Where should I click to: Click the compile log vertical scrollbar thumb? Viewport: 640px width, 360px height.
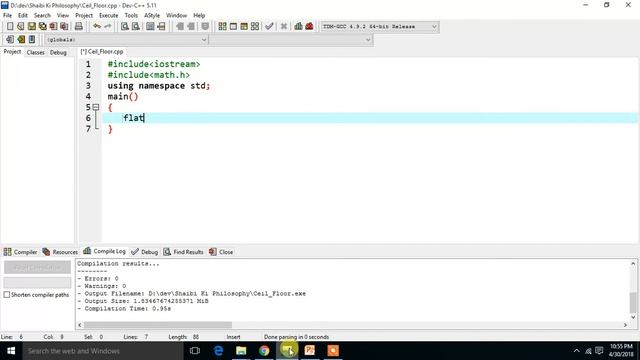click(x=633, y=302)
